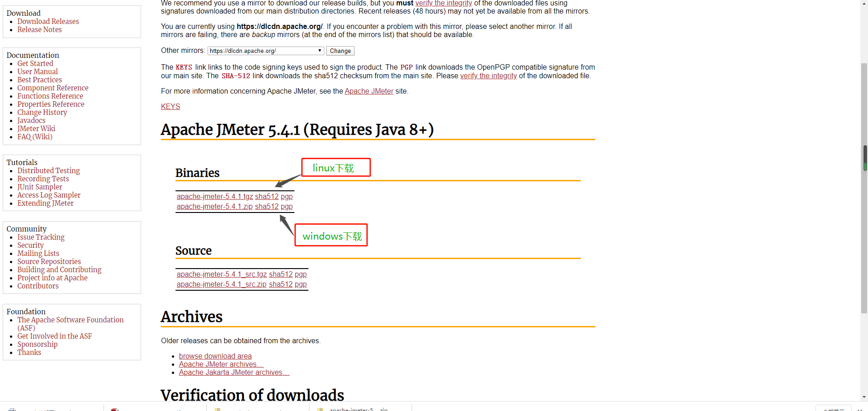Click the Change mirror button

[340, 51]
